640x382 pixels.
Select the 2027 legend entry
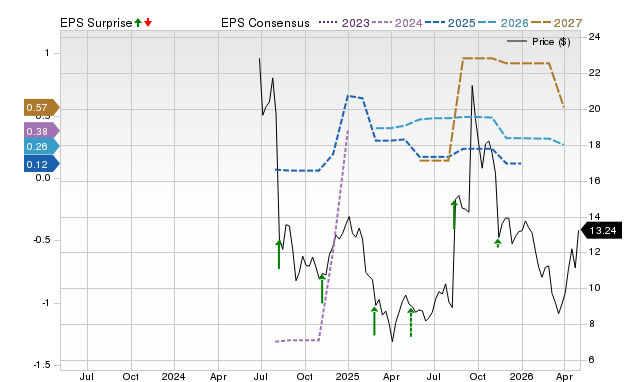[556, 23]
